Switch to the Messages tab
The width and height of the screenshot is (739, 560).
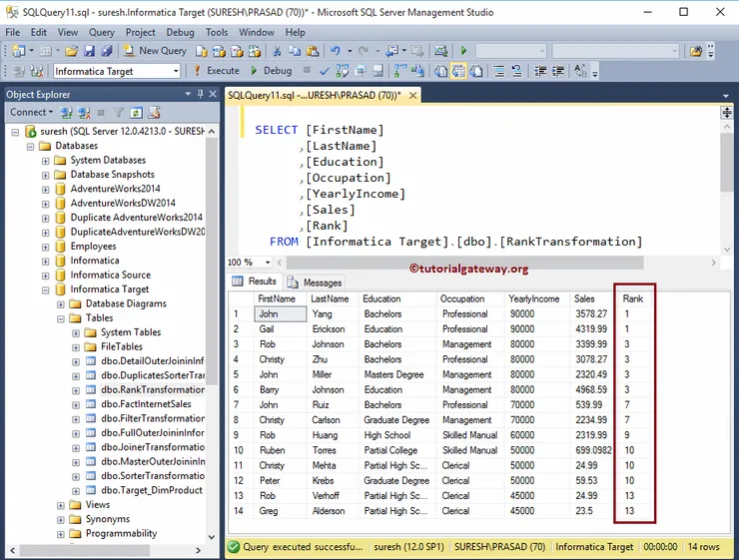tap(315, 282)
